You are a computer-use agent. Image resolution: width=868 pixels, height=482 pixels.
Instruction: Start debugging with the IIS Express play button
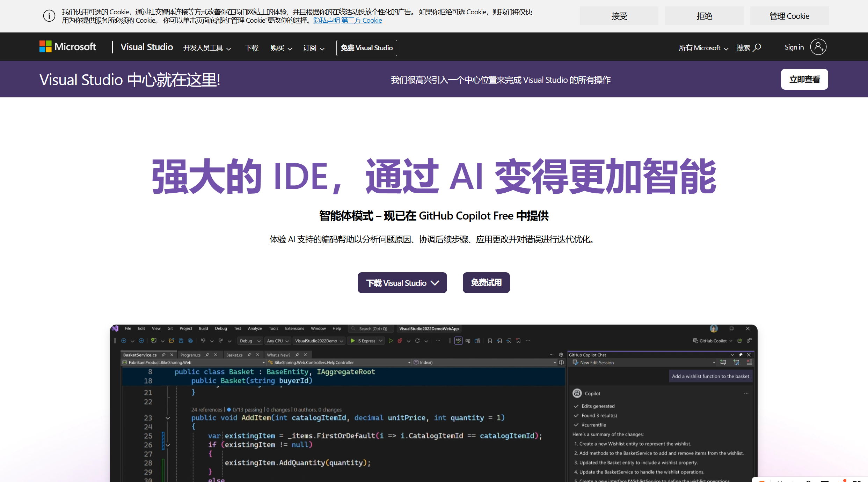352,341
